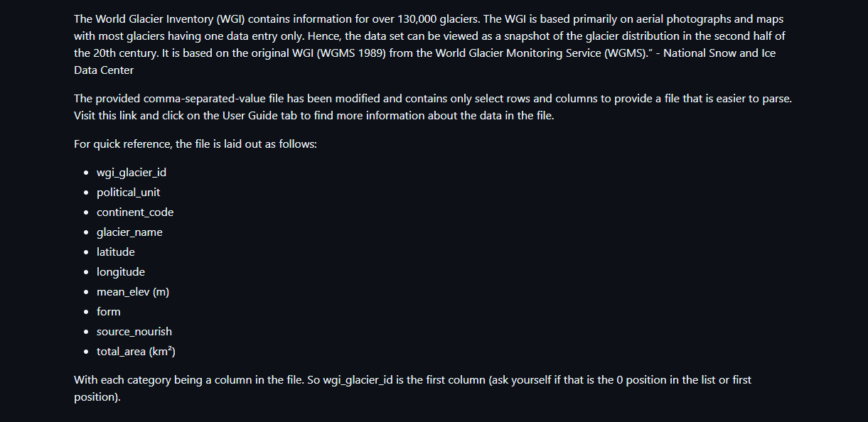Screen dimensions: 868x422
Task: Click the wgi_glacier_id list item
Action: point(132,173)
